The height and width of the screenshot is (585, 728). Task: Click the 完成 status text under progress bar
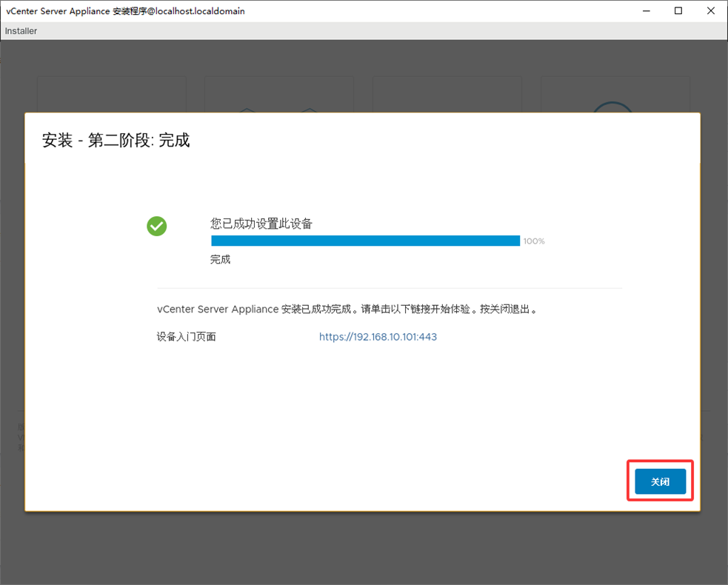tap(221, 260)
